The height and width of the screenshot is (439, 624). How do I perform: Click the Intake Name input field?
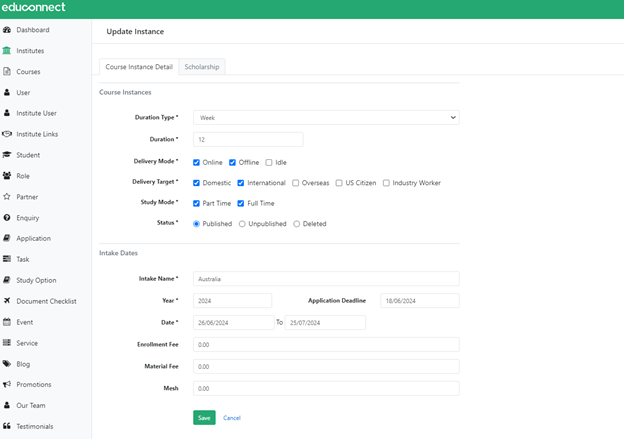click(325, 279)
